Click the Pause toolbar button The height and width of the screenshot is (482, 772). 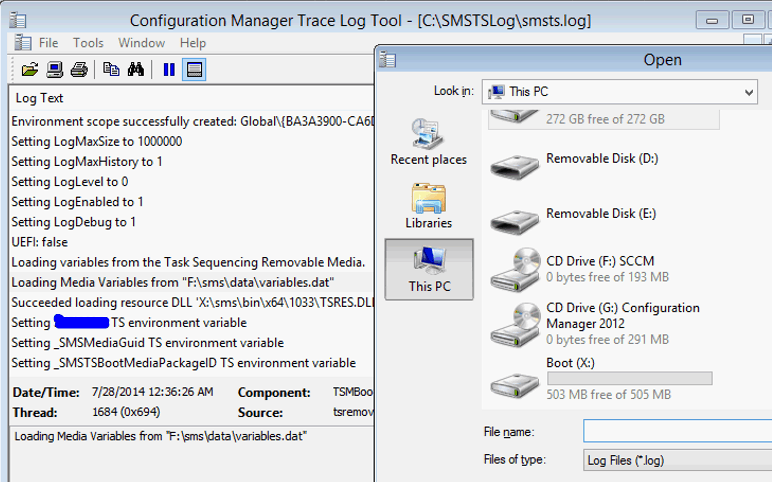point(169,69)
